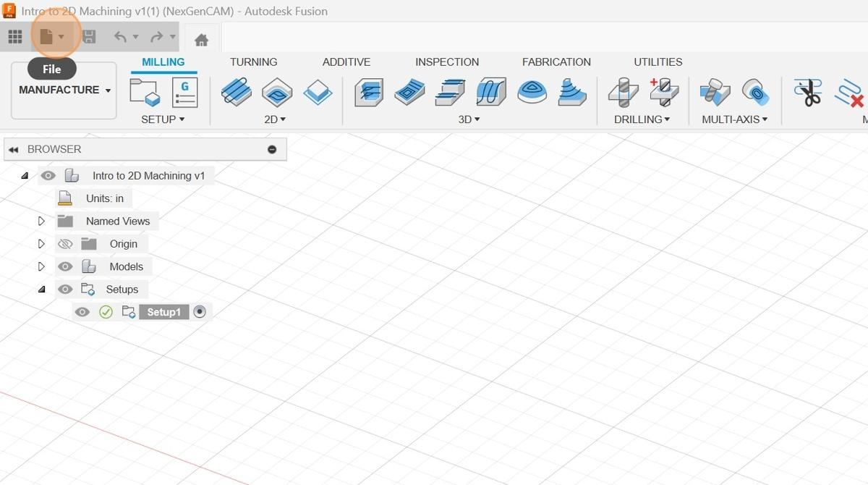Collapse the Intro to 2D Machining v1 node
Image resolution: width=868 pixels, height=485 pixels.
tap(24, 176)
